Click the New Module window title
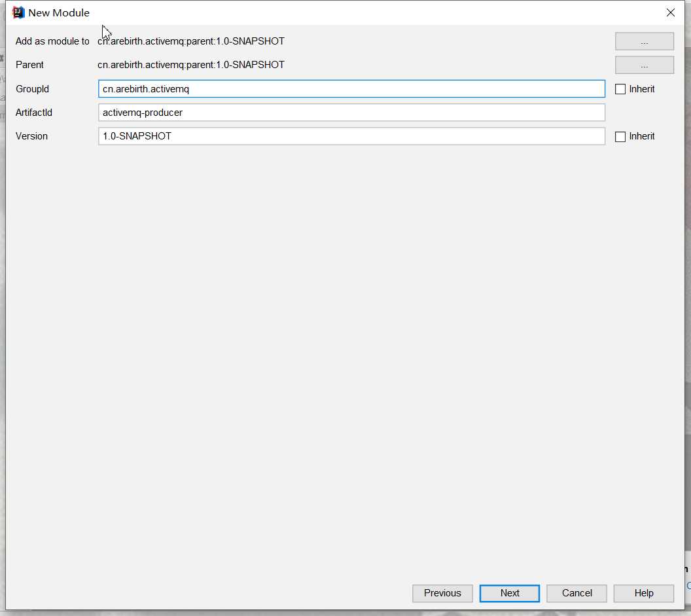Image resolution: width=691 pixels, height=616 pixels. pos(59,13)
